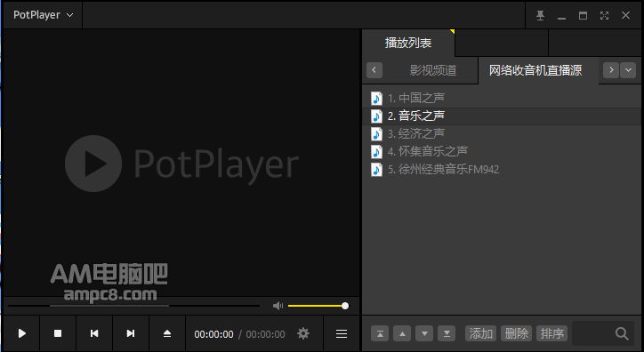Click the 排序 sort button
Screen dimensions: 644x352
[x=552, y=333]
